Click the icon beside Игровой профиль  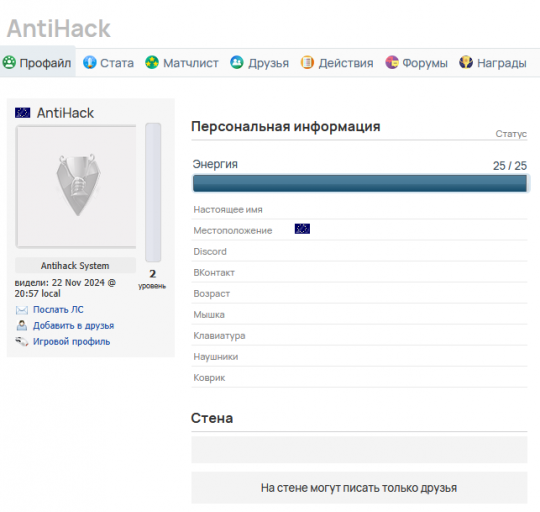point(21,342)
